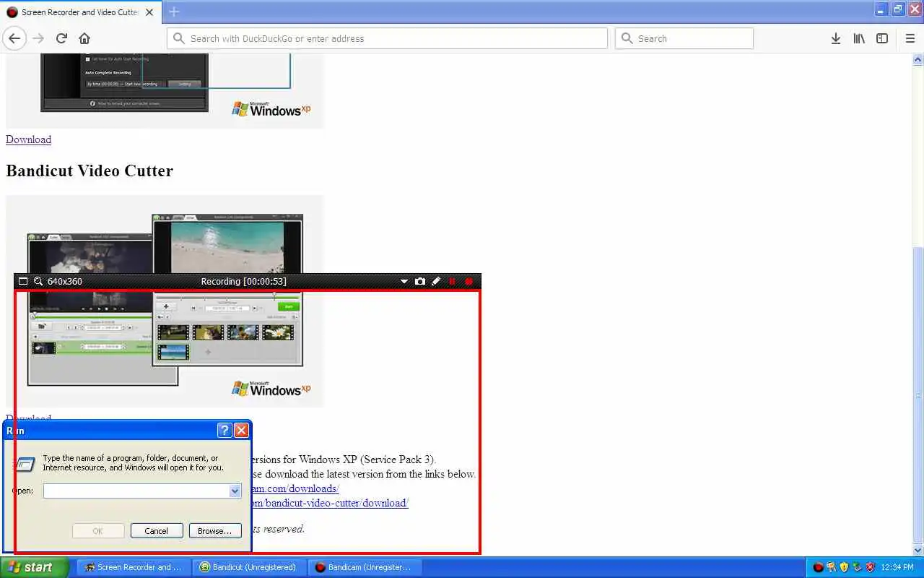Screen dimensions: 924x578
Task: Click the Run dialog help question-mark button
Action: click(x=225, y=431)
